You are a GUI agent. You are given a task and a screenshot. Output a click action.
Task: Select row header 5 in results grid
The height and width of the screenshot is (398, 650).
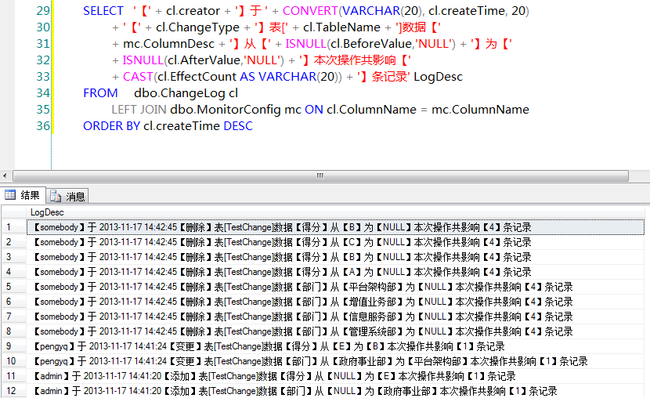click(x=14, y=287)
